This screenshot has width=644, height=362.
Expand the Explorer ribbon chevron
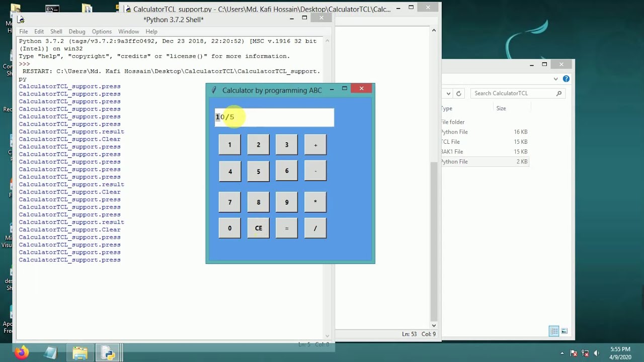[556, 79]
